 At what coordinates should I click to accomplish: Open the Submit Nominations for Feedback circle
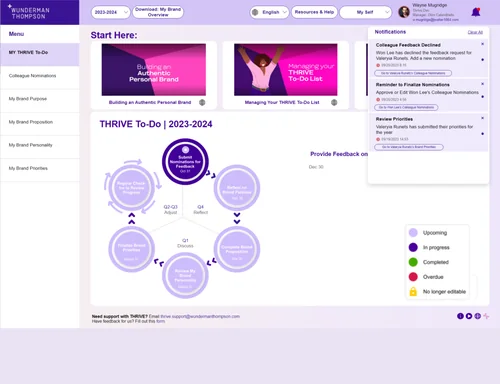coord(185,162)
